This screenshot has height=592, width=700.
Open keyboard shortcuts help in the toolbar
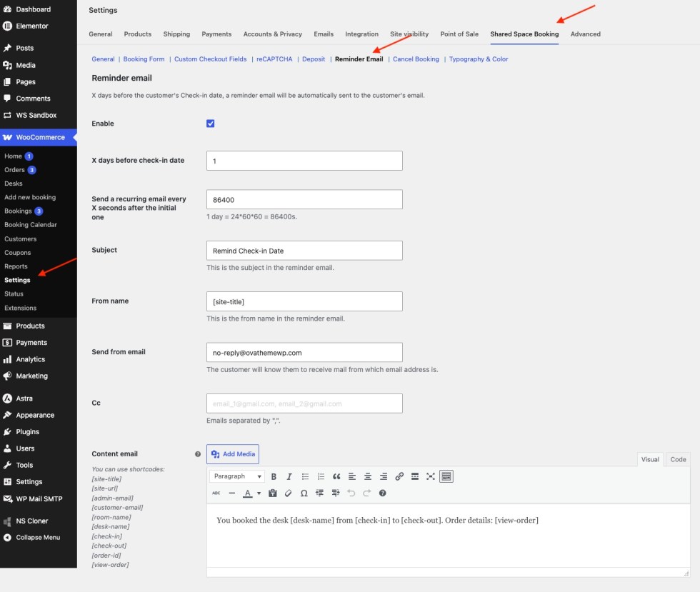[x=383, y=493]
